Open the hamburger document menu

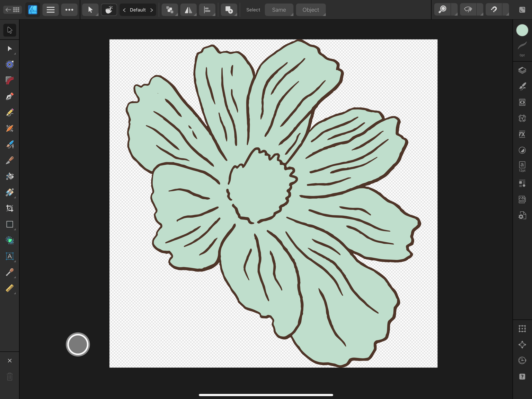(51, 10)
